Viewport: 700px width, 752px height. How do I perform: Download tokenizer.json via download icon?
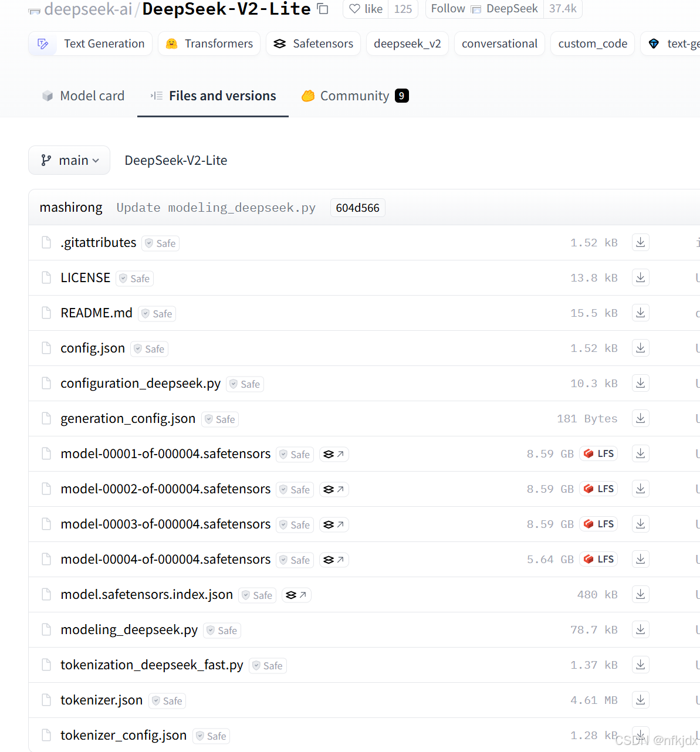641,700
